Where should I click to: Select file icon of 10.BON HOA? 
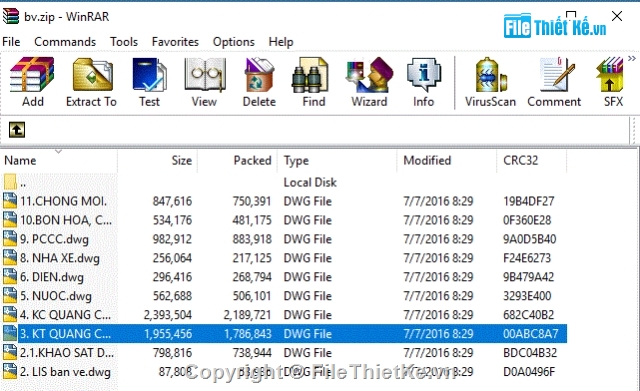click(10, 220)
